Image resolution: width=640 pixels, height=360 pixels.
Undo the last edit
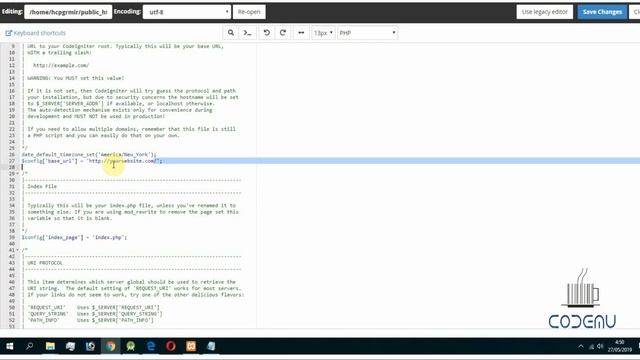267,33
